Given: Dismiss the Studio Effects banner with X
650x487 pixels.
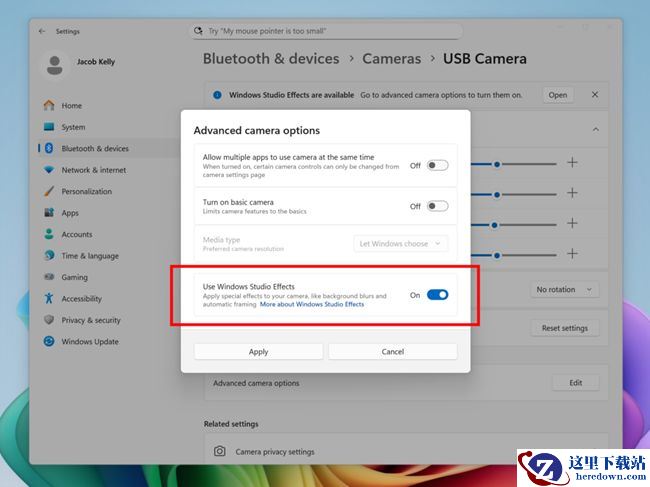Looking at the screenshot, I should 595,95.
